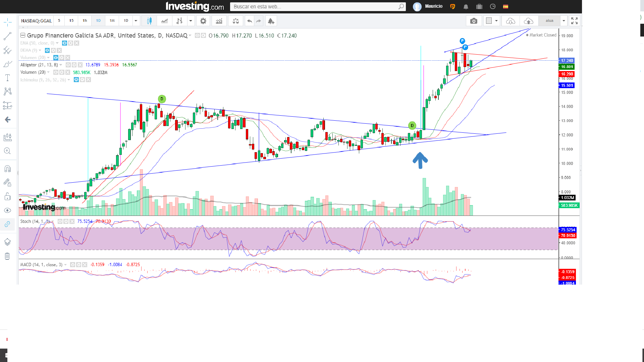
Task: Expand the time interval dropdown arrow
Action: (x=136, y=21)
